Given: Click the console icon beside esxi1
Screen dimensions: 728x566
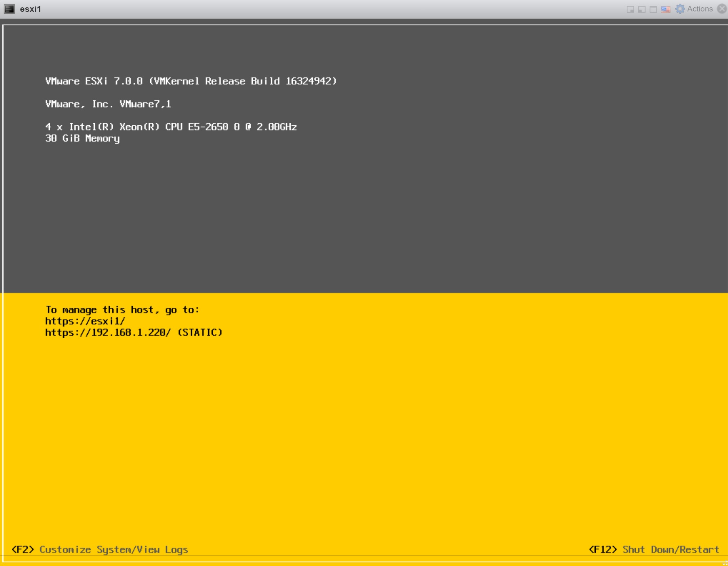Looking at the screenshot, I should 9,9.
